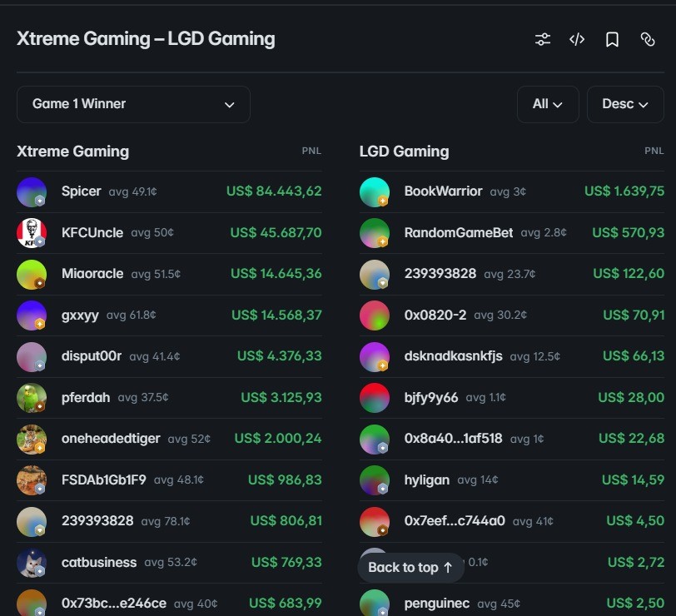Viewport: 676px width, 616px height.
Task: Click catbusiness's cat avatar
Action: (x=32, y=563)
